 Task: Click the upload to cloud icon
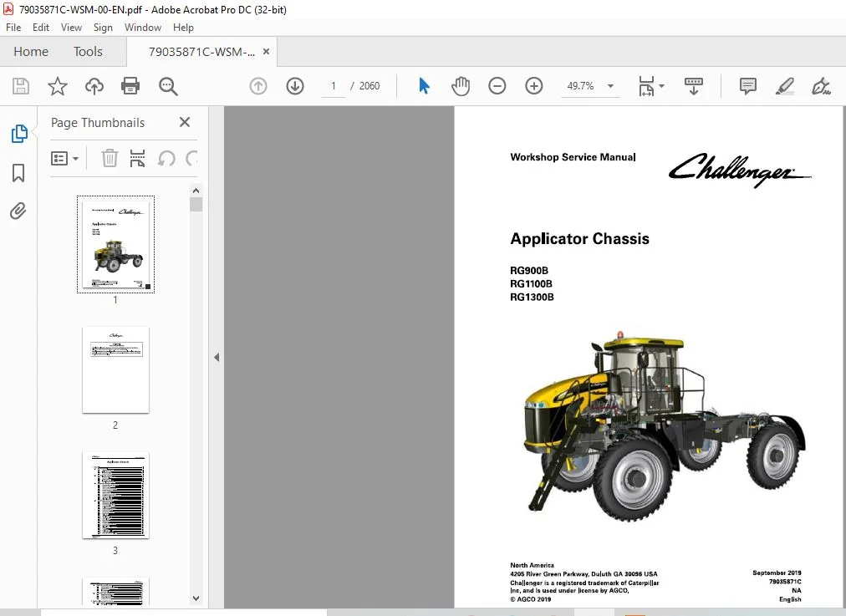pos(94,86)
